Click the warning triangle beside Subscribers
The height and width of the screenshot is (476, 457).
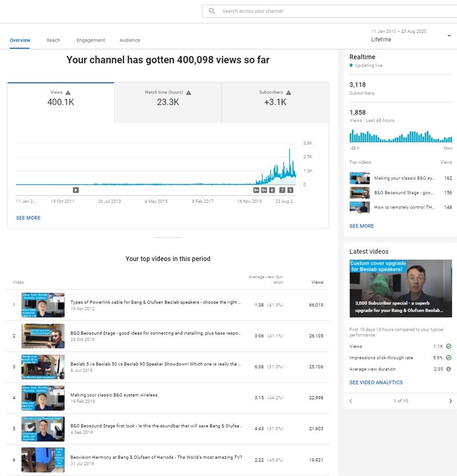[288, 93]
